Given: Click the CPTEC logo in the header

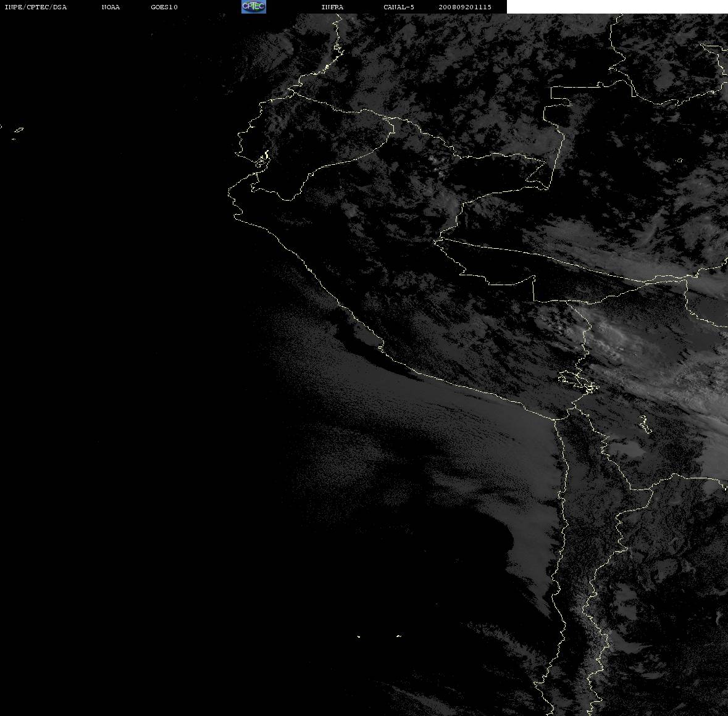Looking at the screenshot, I should pyautogui.click(x=254, y=7).
